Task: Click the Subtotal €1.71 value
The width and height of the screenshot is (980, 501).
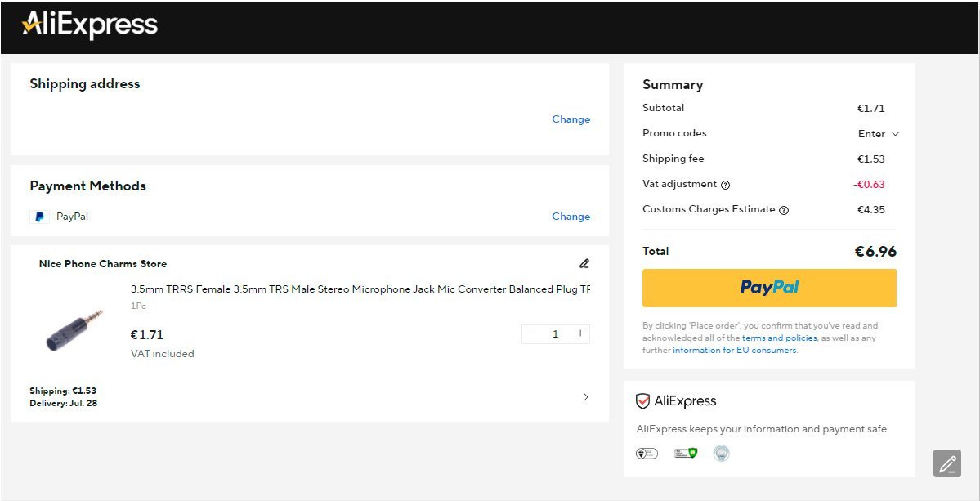Action: point(870,109)
